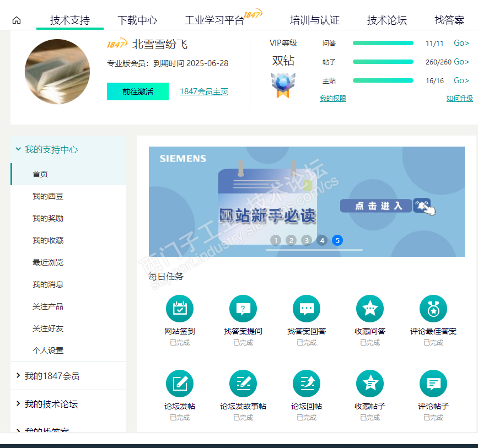Open the 论坛回帖 reply icon

point(307,384)
